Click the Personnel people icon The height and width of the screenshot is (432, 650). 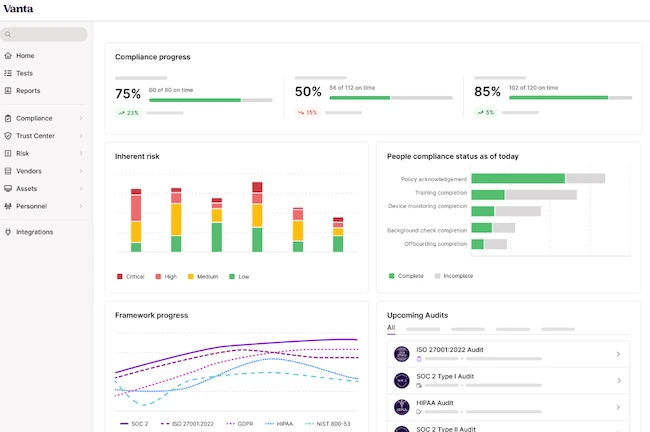pyautogui.click(x=8, y=206)
